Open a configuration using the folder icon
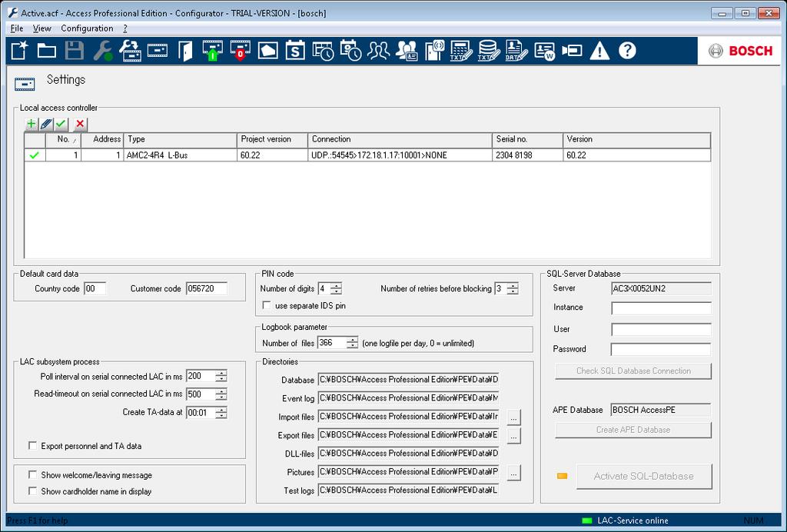 47,51
